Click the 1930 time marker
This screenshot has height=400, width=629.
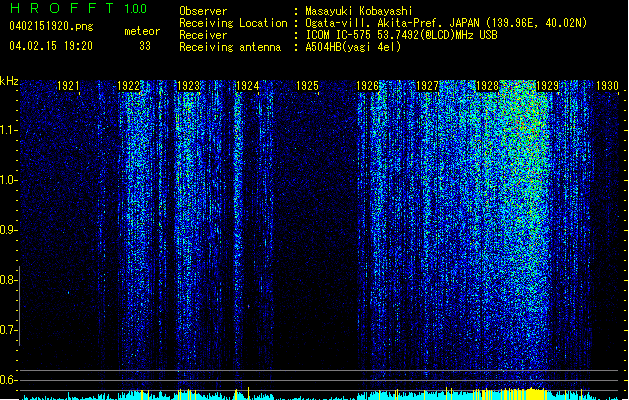coord(607,86)
